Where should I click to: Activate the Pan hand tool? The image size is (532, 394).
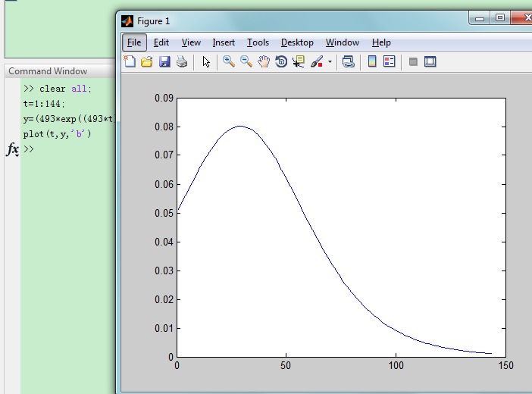point(264,62)
